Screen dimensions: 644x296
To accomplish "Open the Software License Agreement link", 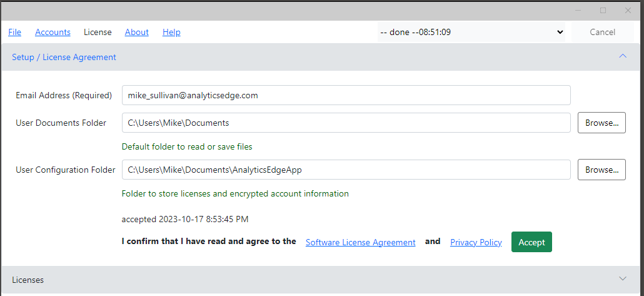I will [x=361, y=243].
